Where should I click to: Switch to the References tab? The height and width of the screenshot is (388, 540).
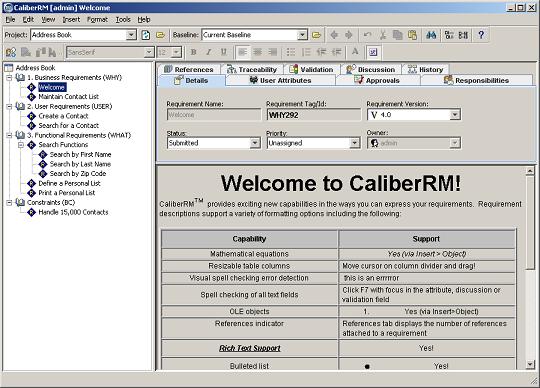tap(189, 70)
